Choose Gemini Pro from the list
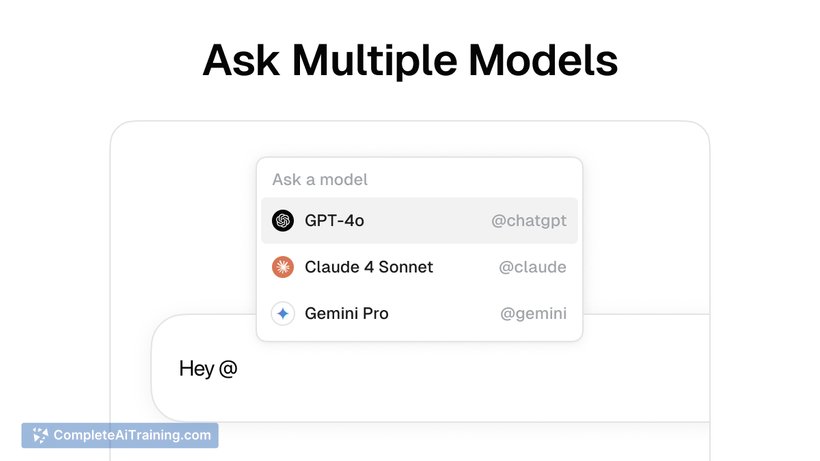This screenshot has height=461, width=820. click(419, 314)
